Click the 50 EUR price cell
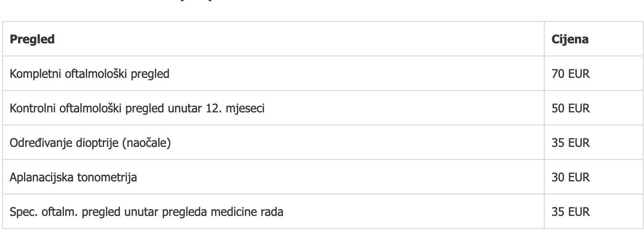This screenshot has height=250, width=644. 570,109
